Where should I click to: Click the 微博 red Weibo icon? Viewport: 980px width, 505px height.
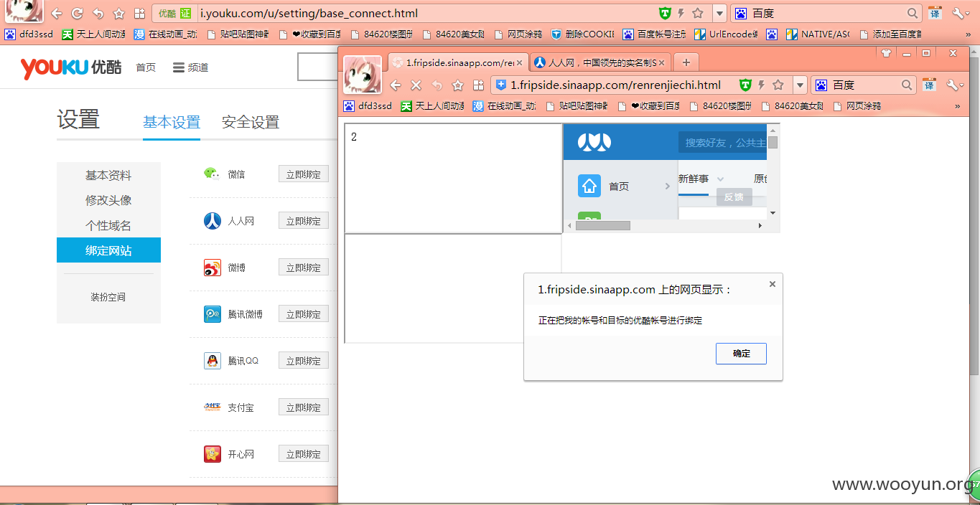click(x=212, y=268)
